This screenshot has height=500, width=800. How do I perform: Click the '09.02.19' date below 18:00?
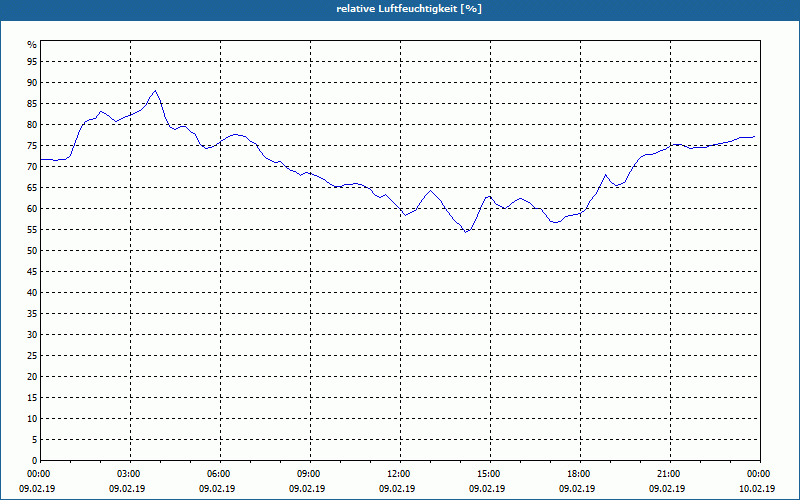tap(577, 489)
